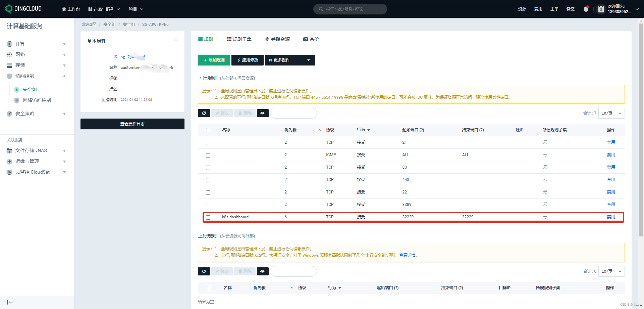The height and width of the screenshot is (309, 644).
Task: Toggle column visibility for downlink rules
Action: [x=263, y=113]
